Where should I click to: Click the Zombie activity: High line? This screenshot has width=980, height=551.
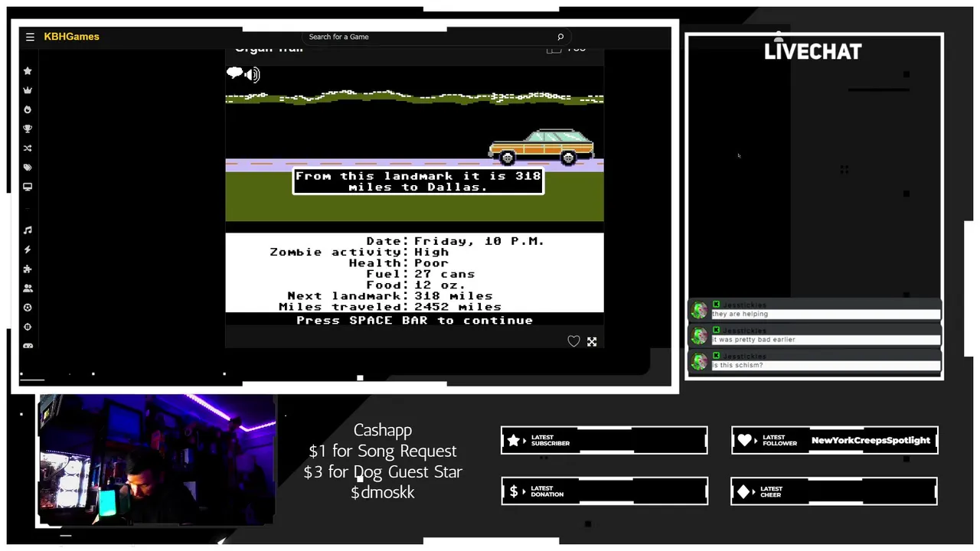(359, 252)
